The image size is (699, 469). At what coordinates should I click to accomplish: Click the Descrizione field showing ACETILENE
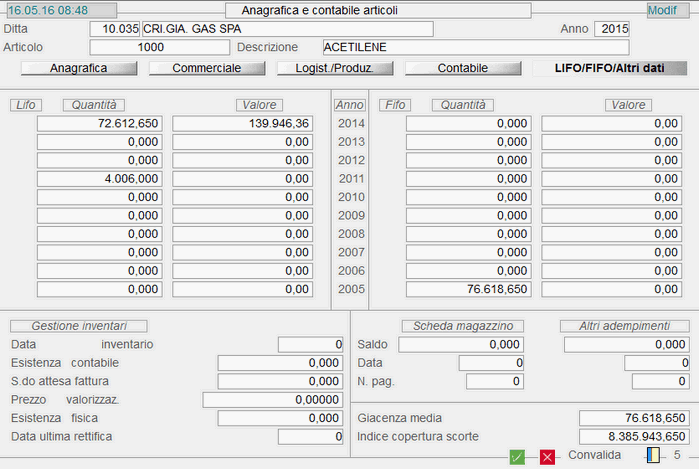click(x=475, y=47)
